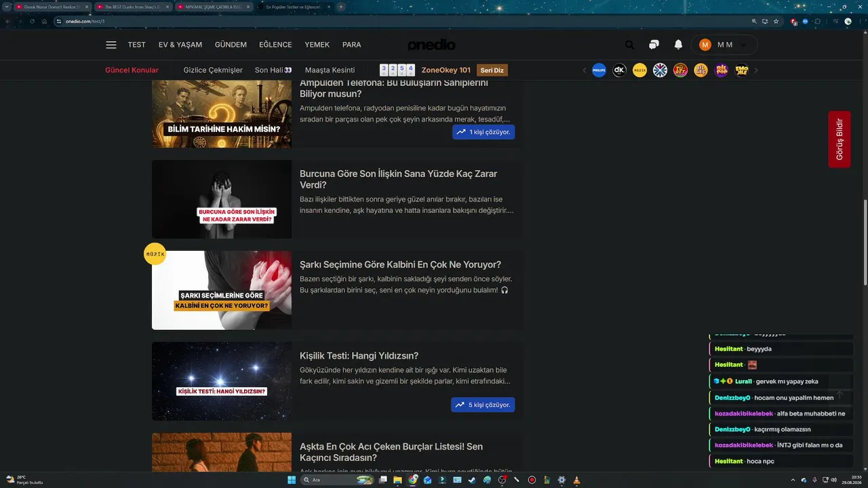
Task: Open the Windows Start menu
Action: tap(291, 480)
